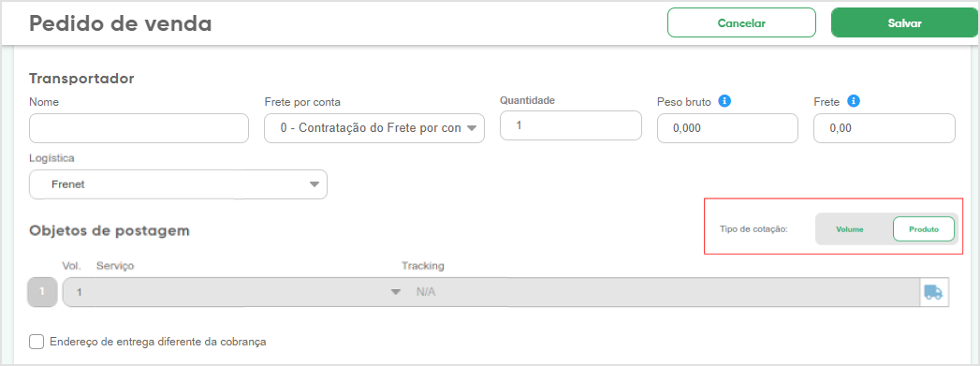Viewport: 980px width, 366px height.
Task: Toggle Endereço de entrega diferente da cobrança checkbox
Action: 37,342
